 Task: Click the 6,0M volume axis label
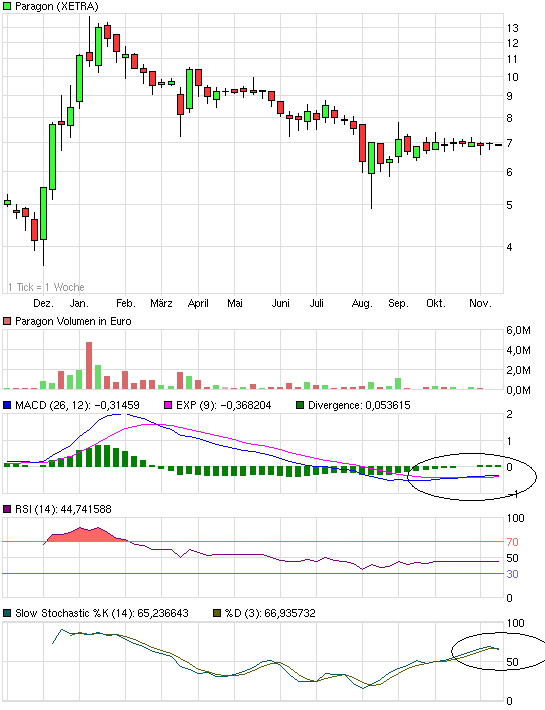click(518, 330)
